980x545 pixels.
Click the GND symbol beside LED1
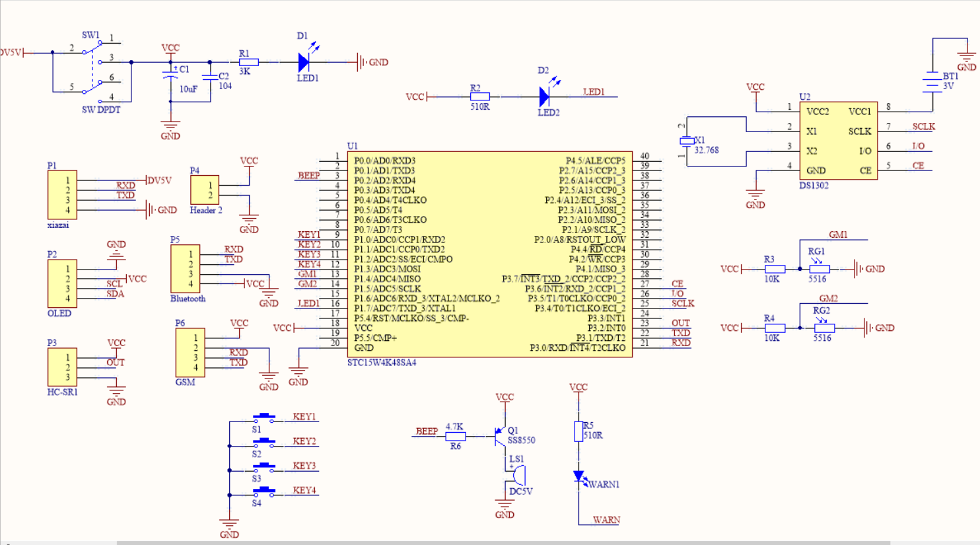[372, 62]
